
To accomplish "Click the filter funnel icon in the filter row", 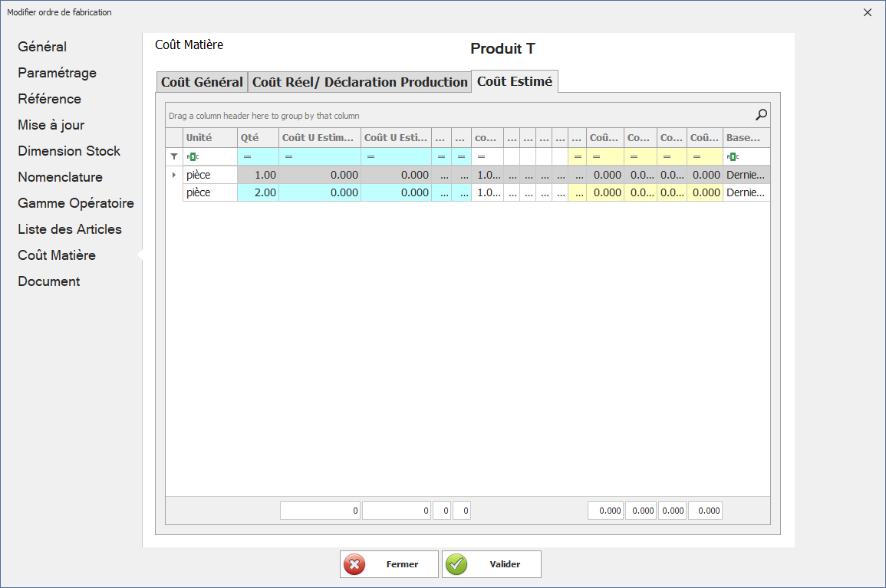I will 174,156.
